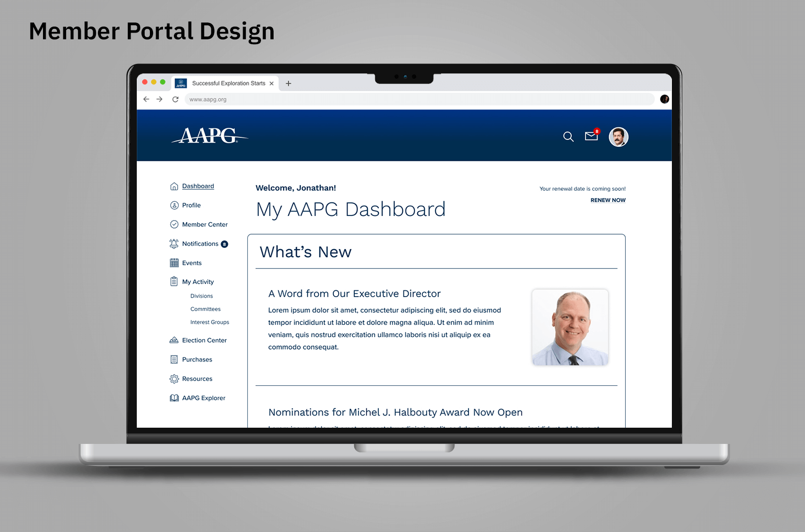Click the Resources gear icon
This screenshot has width=805, height=532.
[x=174, y=379]
